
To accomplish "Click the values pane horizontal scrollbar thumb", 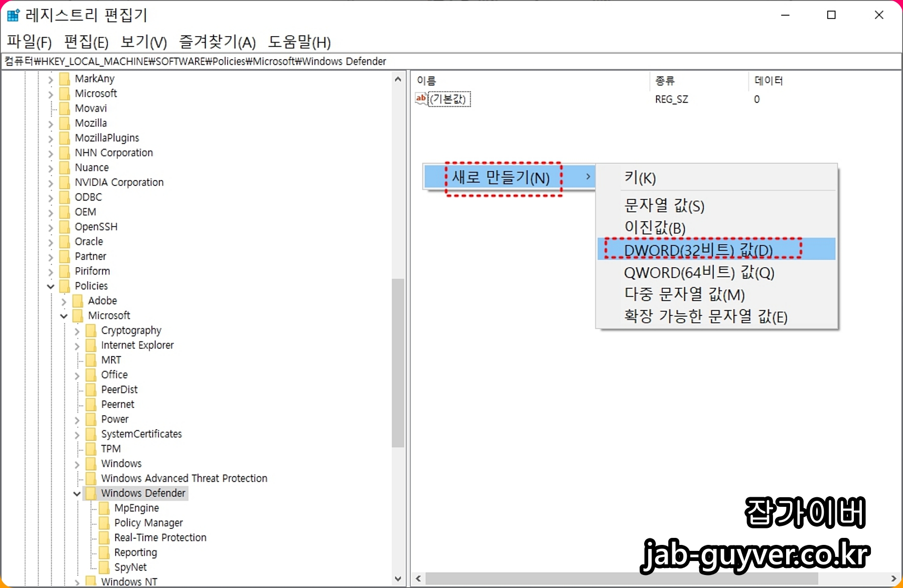I will (622, 578).
